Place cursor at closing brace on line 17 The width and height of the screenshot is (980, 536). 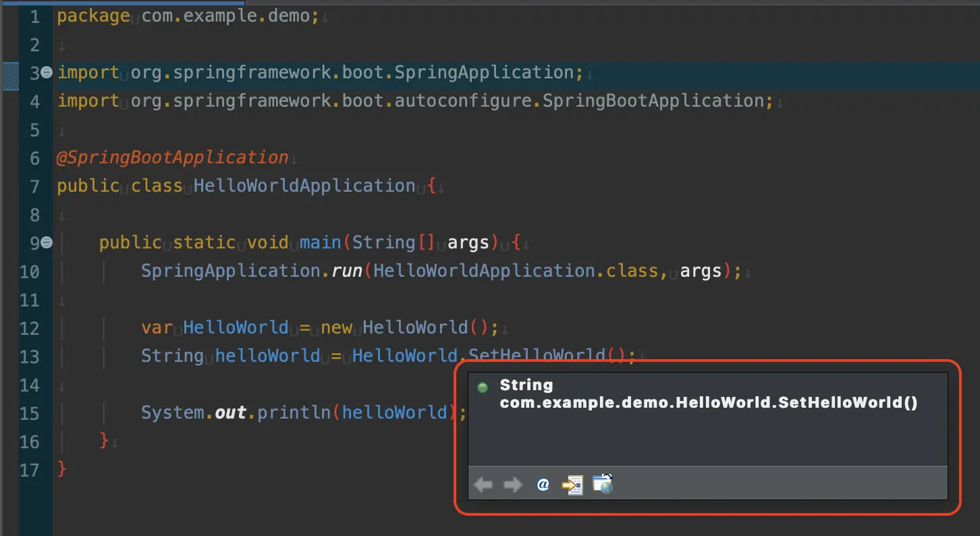(x=62, y=469)
